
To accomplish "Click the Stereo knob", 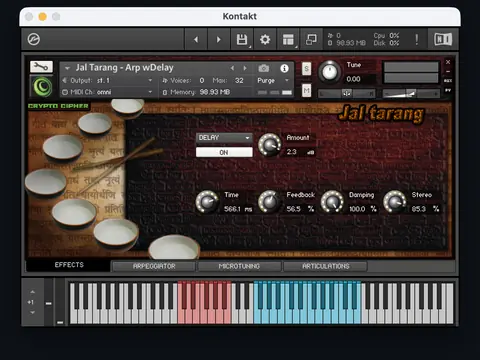I will pyautogui.click(x=394, y=202).
